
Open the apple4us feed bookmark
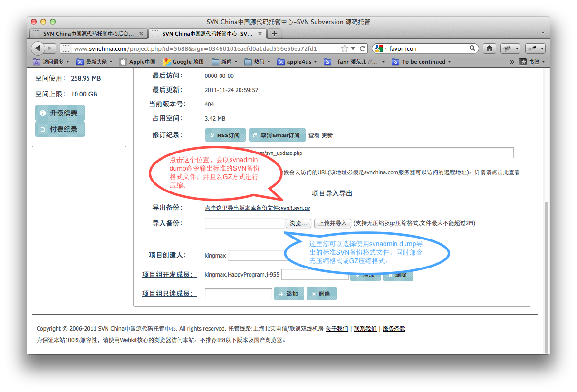(x=297, y=62)
